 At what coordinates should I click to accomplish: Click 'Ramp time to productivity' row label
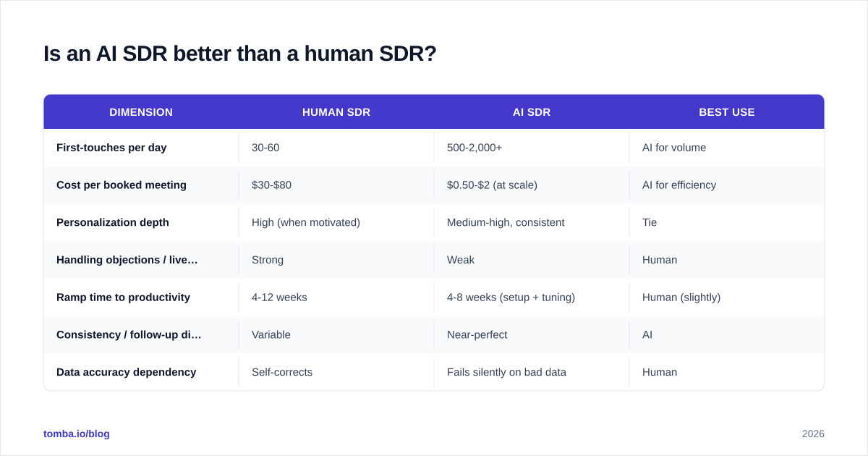123,297
